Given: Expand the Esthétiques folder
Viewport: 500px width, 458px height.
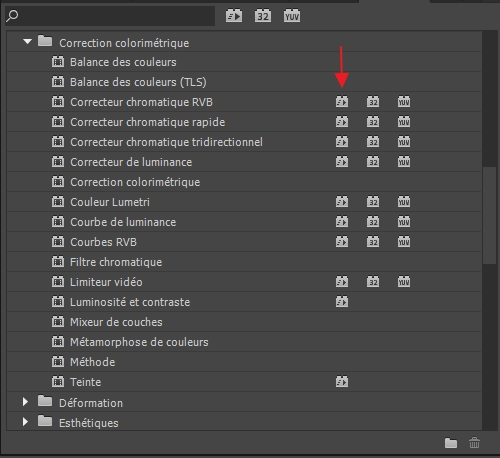Looking at the screenshot, I should pyautogui.click(x=25, y=422).
